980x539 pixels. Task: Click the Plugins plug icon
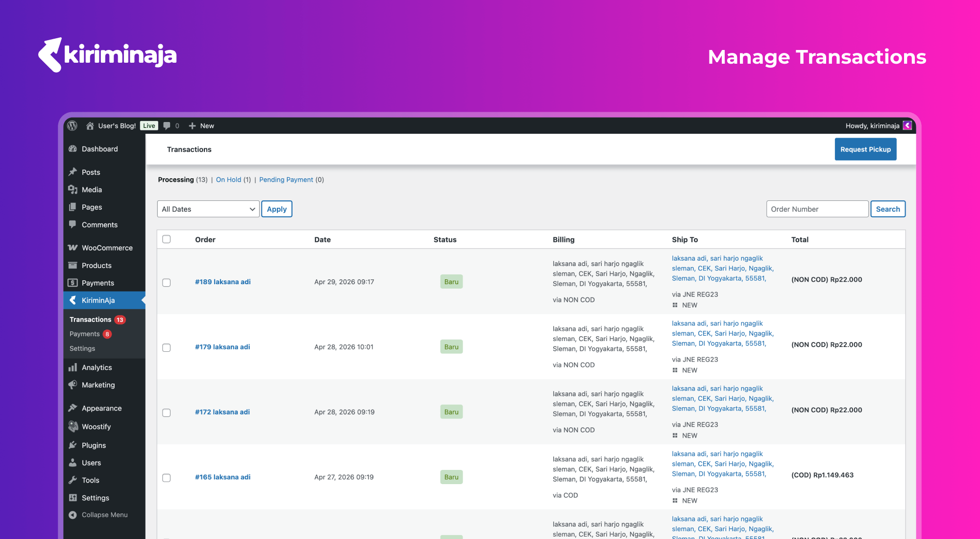pyautogui.click(x=73, y=445)
